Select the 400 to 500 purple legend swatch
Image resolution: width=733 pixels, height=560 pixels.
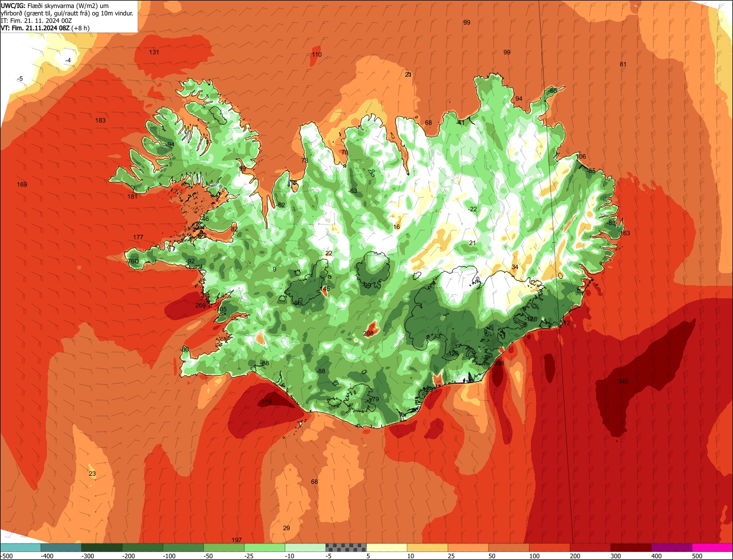point(671,547)
